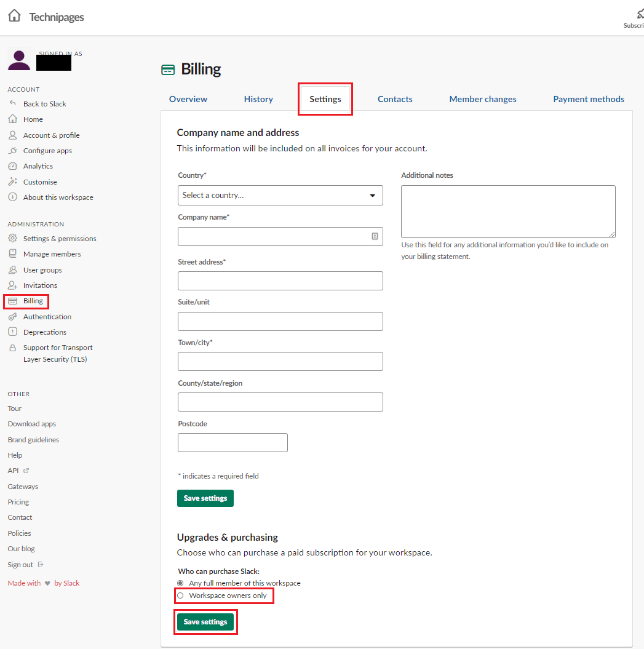Open the Member changes tab
Image resolution: width=644 pixels, height=649 pixels.
[483, 99]
